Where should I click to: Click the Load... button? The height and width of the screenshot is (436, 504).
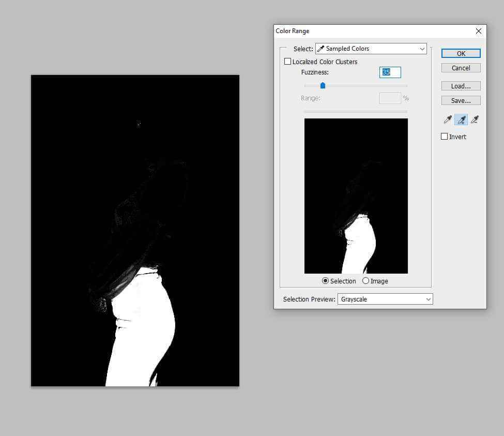pos(461,86)
